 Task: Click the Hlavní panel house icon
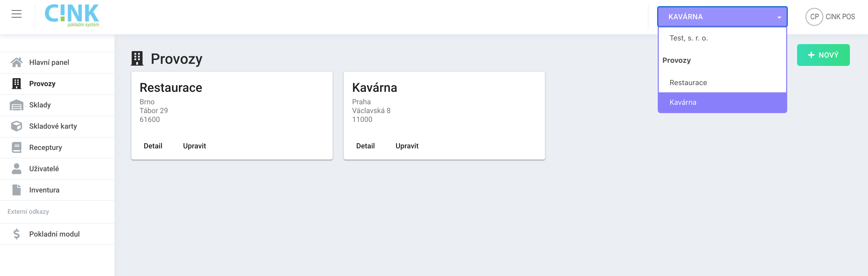click(x=17, y=63)
